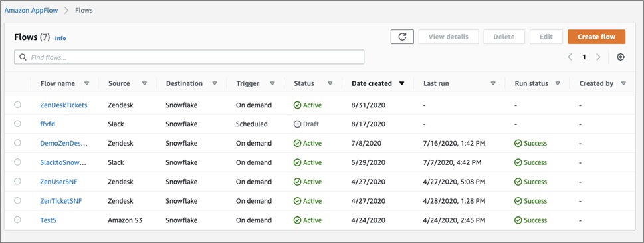This screenshot has width=644, height=243.
Task: Go to previous page arrow
Action: tap(570, 57)
